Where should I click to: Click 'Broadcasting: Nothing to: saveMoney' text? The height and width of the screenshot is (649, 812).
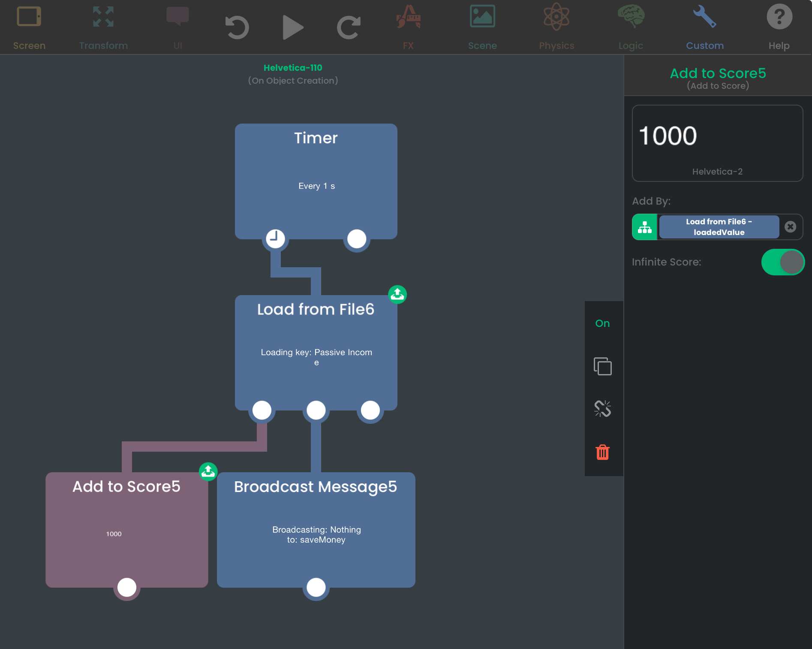click(x=316, y=534)
